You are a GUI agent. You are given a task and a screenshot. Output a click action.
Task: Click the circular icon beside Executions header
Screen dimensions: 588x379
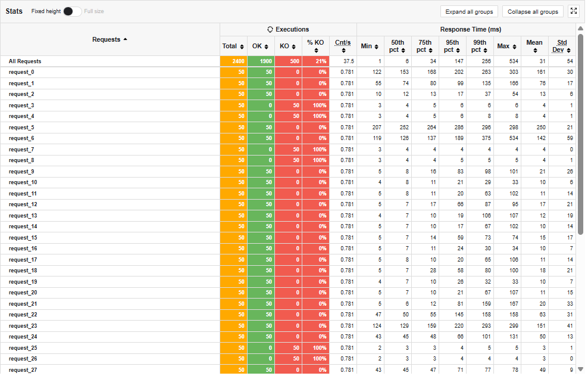pyautogui.click(x=269, y=29)
